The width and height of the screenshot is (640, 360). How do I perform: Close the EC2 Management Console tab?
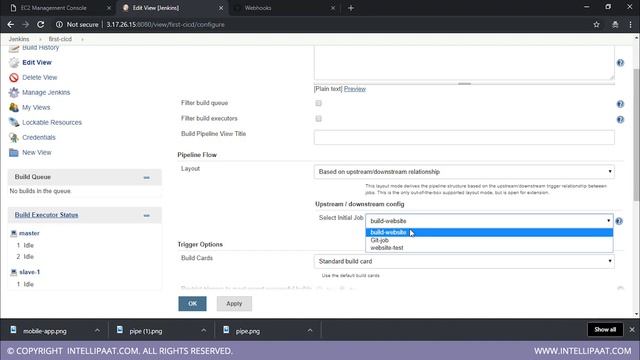coord(109,8)
